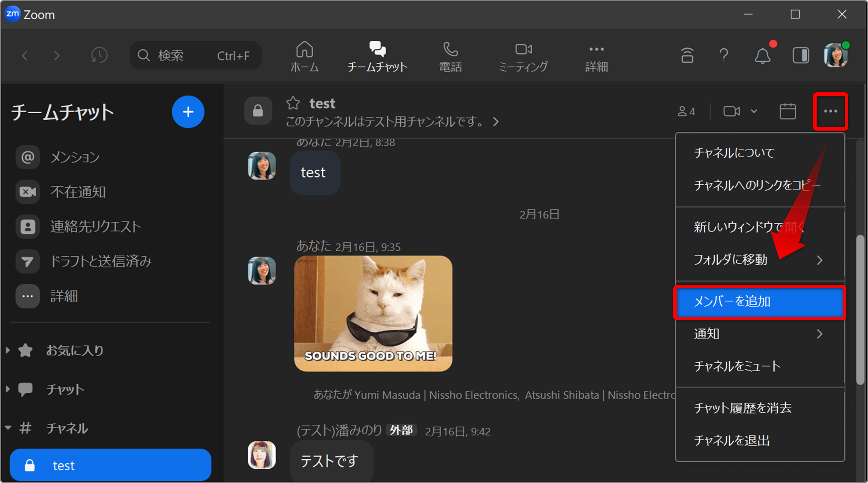Open the フォルダに移動 submenu
This screenshot has height=483, width=868.
pos(760,260)
